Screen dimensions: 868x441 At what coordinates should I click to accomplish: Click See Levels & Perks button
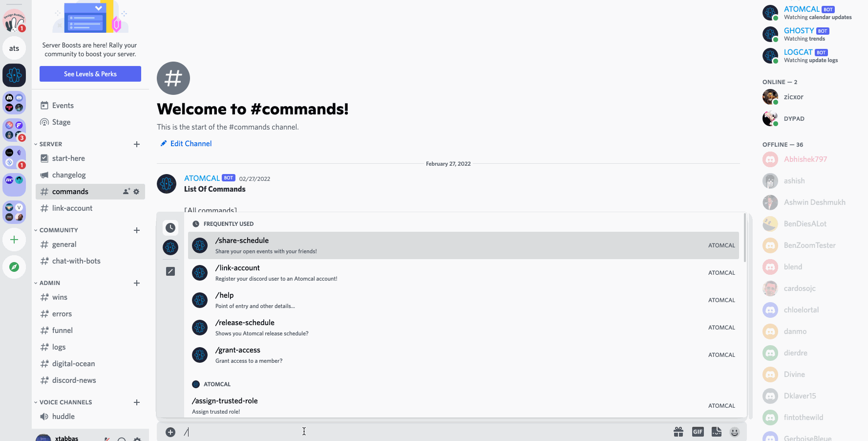tap(90, 74)
